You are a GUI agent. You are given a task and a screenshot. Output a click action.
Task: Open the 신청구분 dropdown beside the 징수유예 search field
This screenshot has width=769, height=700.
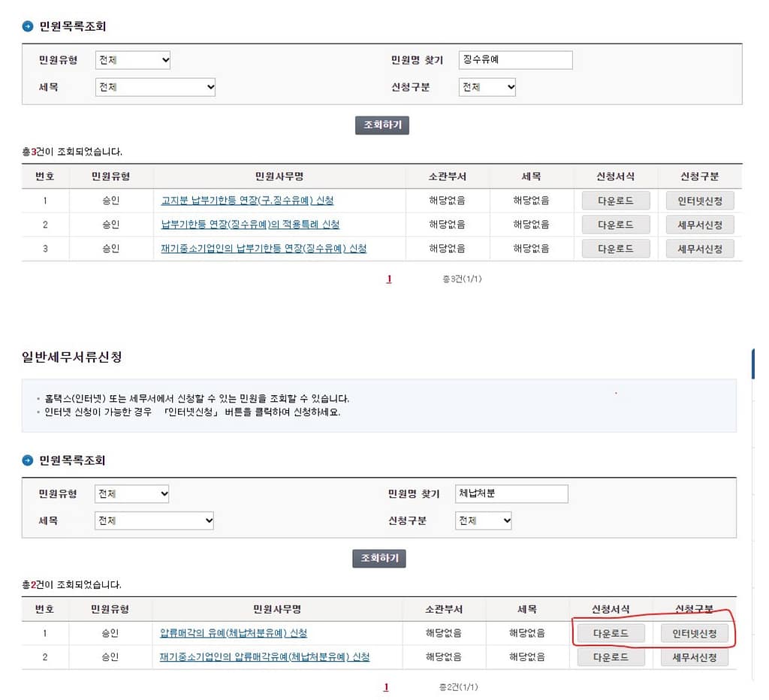pos(487,87)
